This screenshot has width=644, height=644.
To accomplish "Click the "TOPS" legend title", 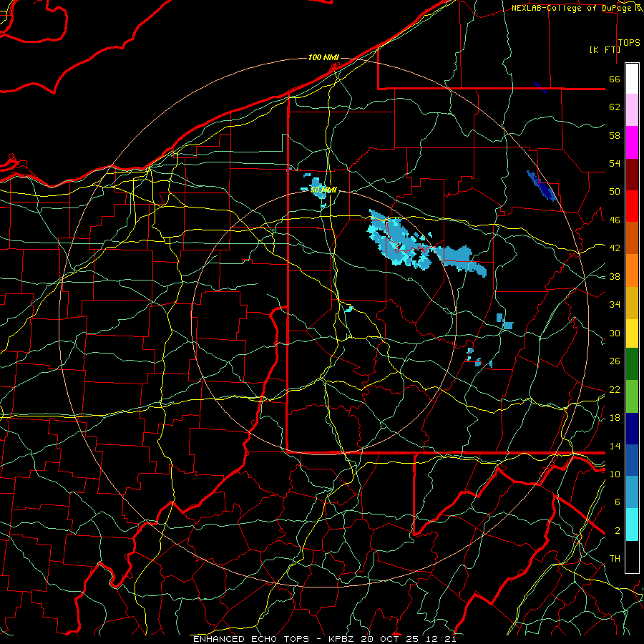I will 629,43.
